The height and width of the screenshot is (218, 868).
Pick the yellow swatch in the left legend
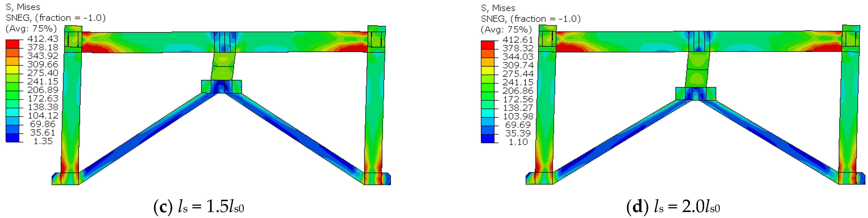tap(13, 70)
